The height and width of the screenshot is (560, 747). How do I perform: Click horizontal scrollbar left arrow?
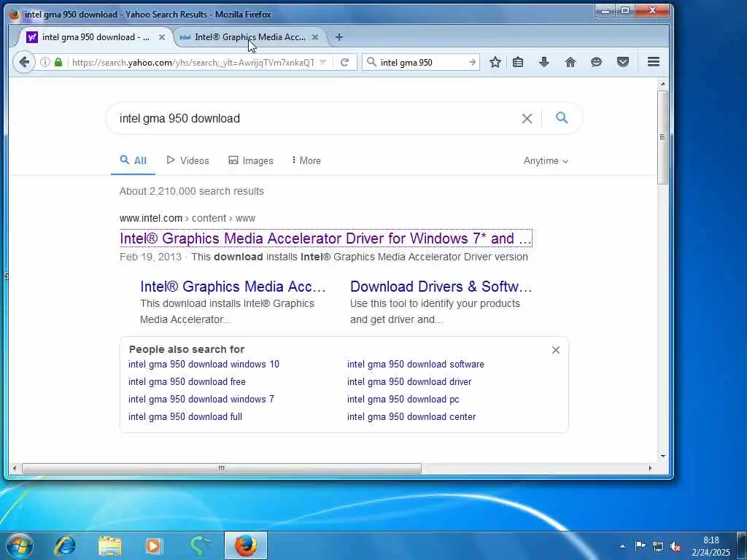click(15, 469)
